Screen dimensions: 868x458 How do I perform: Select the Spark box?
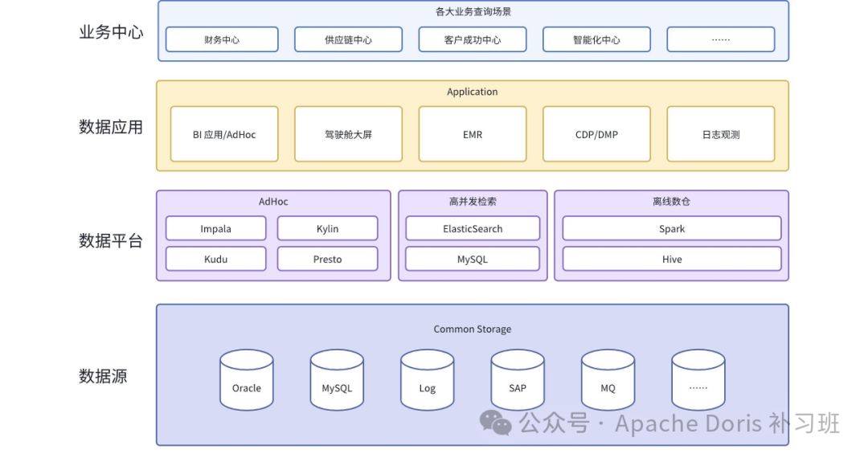point(671,228)
